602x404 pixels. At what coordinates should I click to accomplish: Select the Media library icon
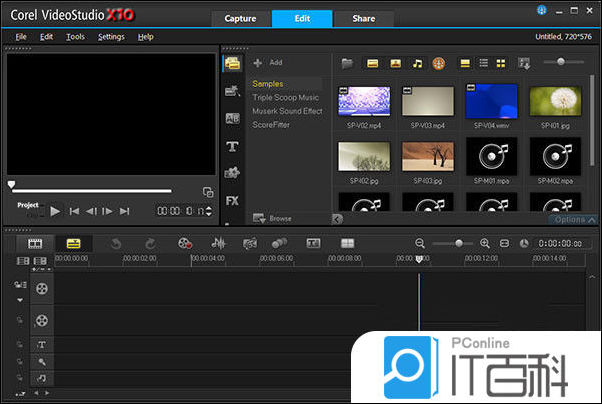tap(232, 63)
